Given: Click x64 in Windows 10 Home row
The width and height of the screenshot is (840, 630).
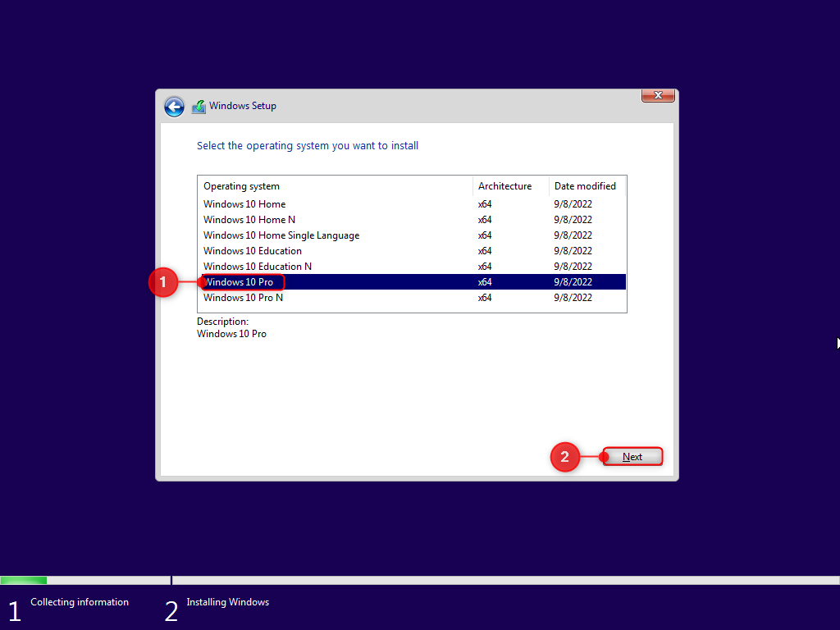Looking at the screenshot, I should (485, 204).
